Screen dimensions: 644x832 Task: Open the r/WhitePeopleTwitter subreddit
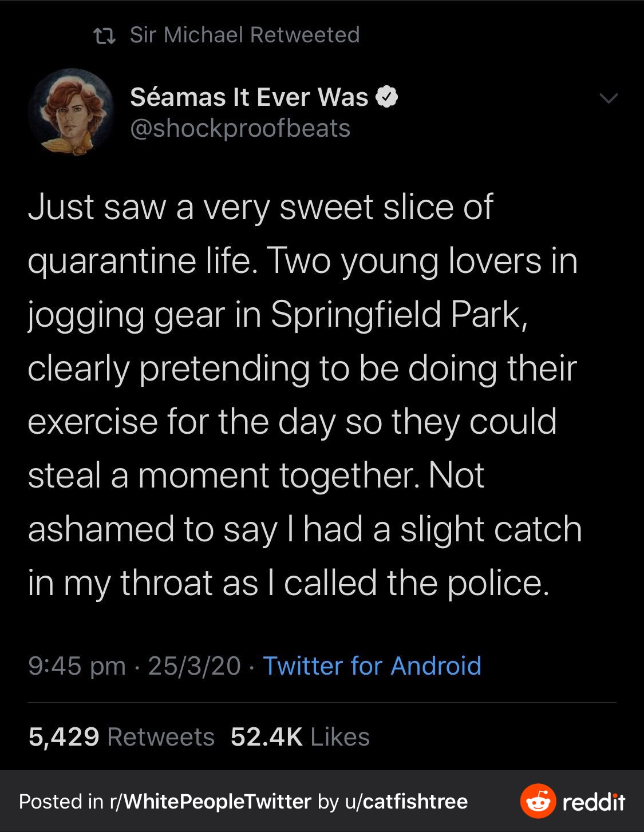[210, 802]
